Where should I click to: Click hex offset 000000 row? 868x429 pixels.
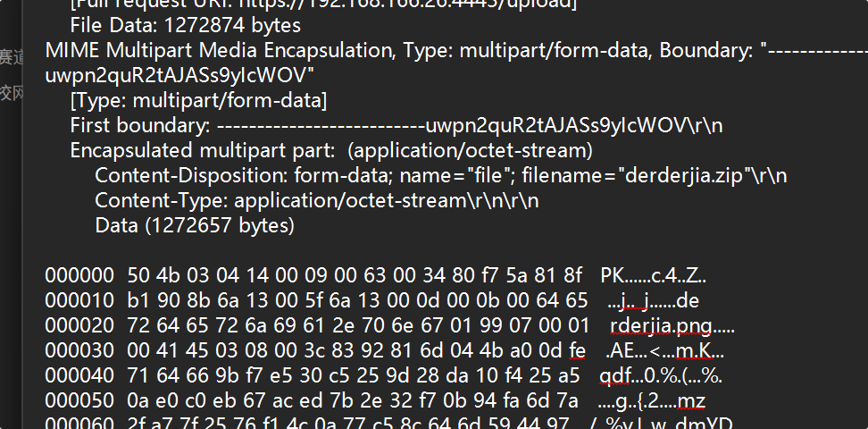(375, 275)
